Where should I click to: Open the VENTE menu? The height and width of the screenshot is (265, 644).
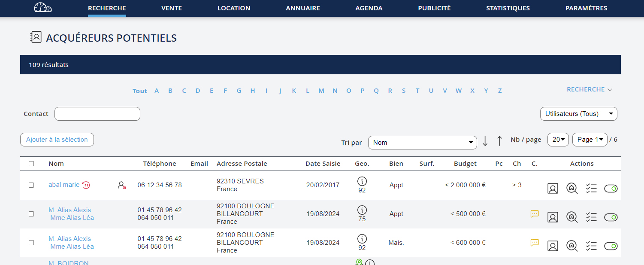pos(172,8)
